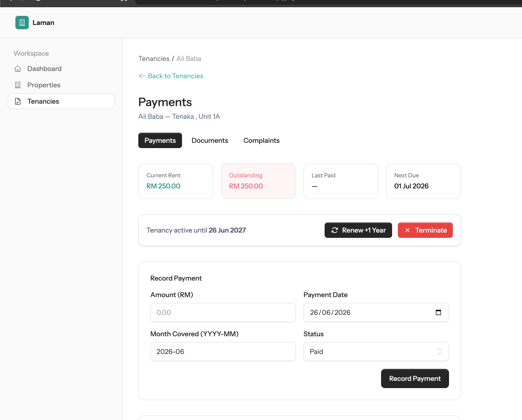Click the Month Covered field 2026-06
522x420 pixels.
(x=223, y=352)
